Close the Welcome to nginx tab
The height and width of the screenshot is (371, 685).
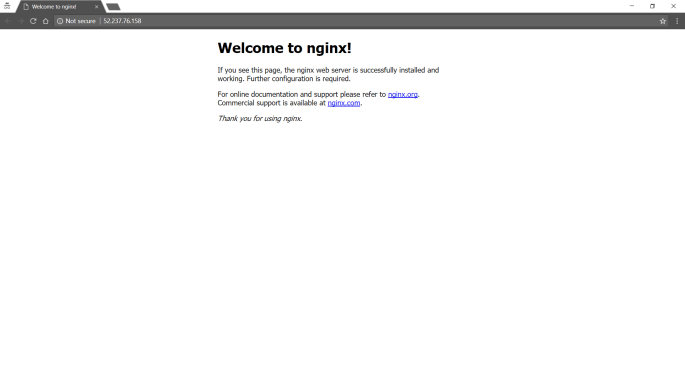tap(97, 7)
